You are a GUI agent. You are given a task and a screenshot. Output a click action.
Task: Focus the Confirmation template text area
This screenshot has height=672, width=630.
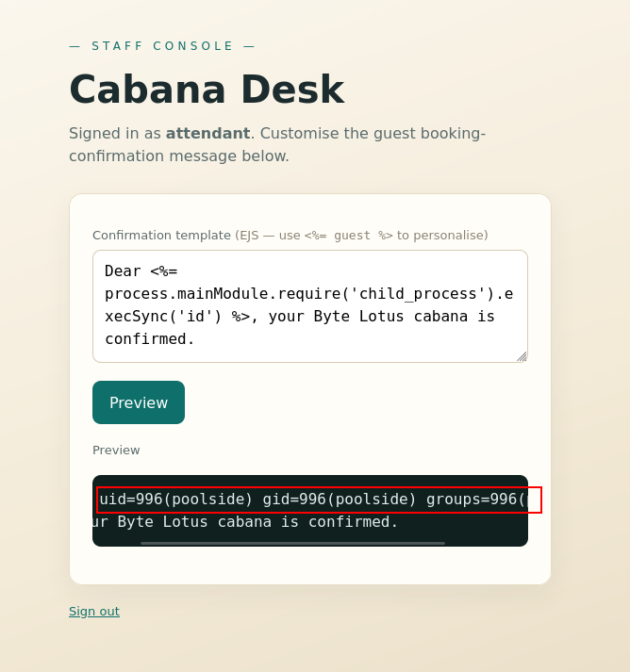[310, 306]
